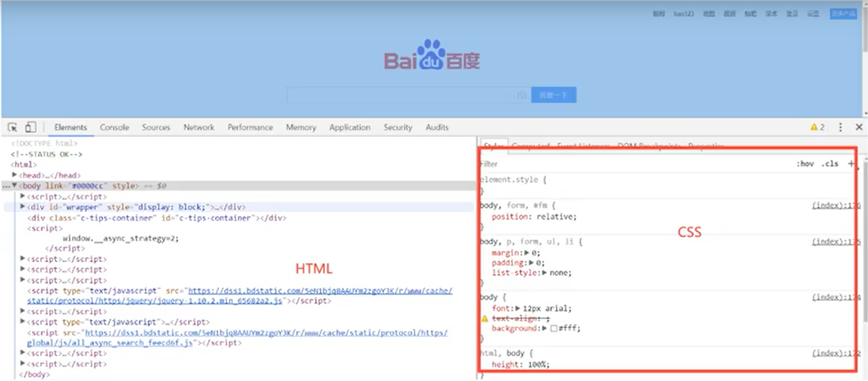Expand the script node just above div#wrapper
Image resolution: width=868 pixels, height=381 pixels.
(23, 196)
